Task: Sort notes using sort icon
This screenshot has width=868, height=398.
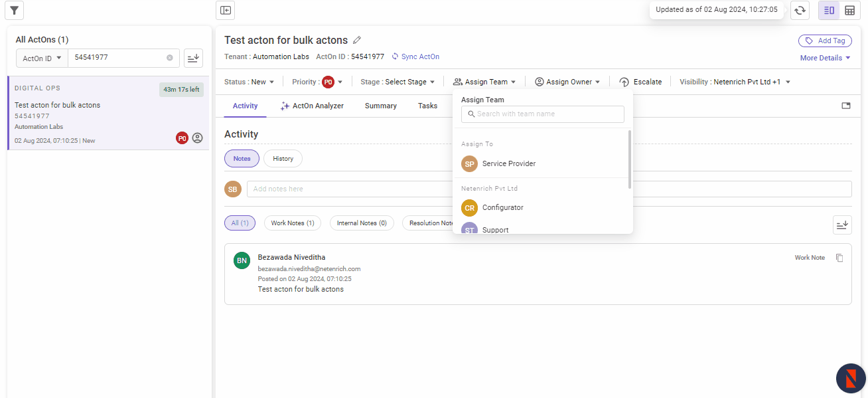Action: [842, 225]
